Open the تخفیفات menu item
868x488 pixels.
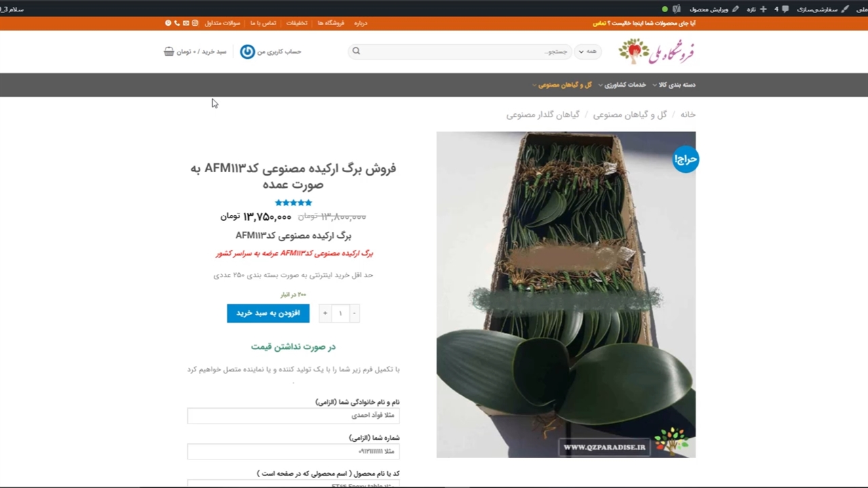coord(296,23)
